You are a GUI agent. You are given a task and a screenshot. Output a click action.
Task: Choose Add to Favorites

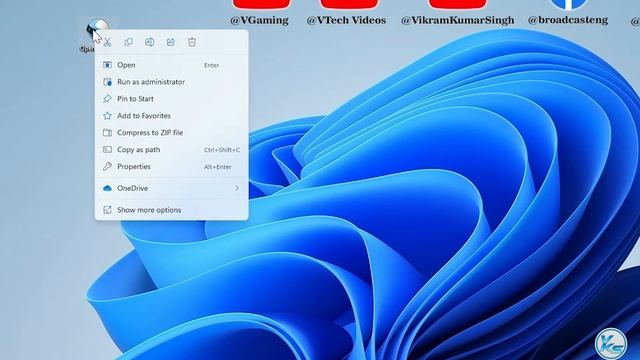click(x=171, y=116)
